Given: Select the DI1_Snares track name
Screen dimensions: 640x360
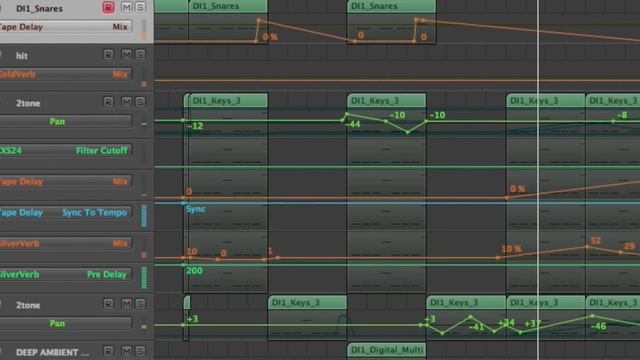Looking at the screenshot, I should point(39,9).
